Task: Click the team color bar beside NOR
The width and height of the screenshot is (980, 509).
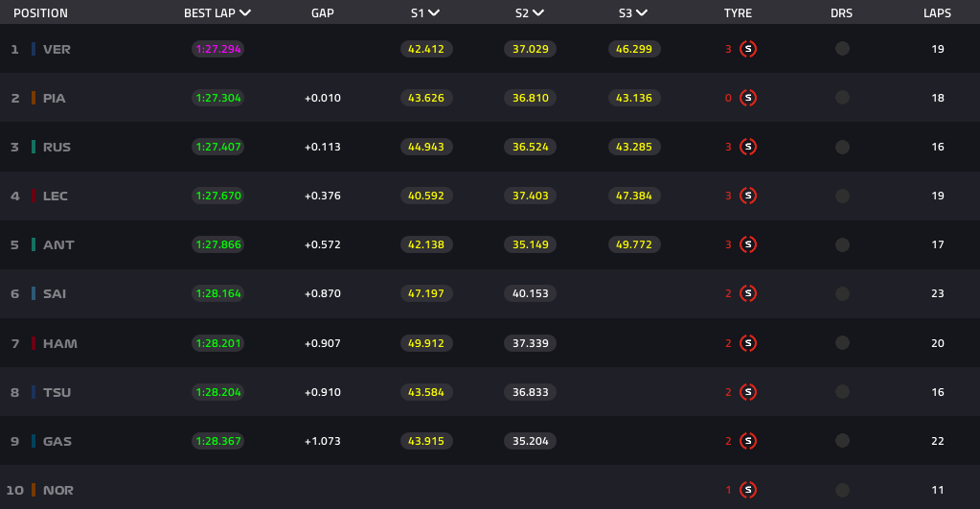Action: coord(34,490)
